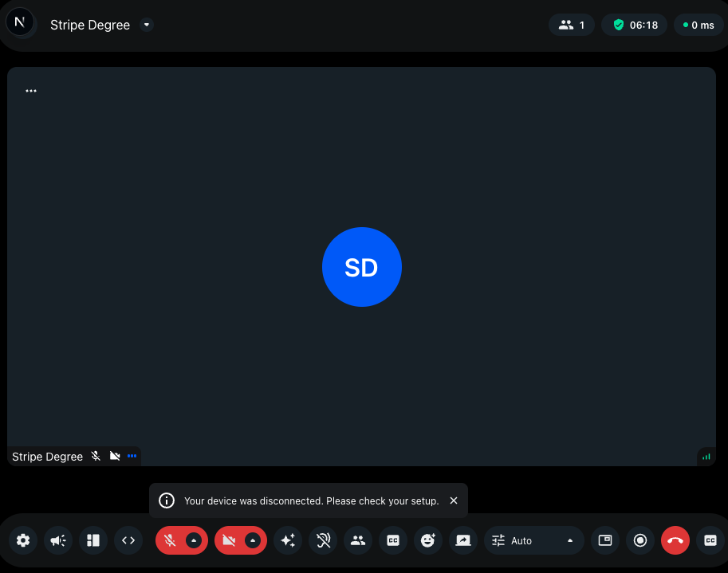Open the Stripe Degree room menu

coord(147,25)
